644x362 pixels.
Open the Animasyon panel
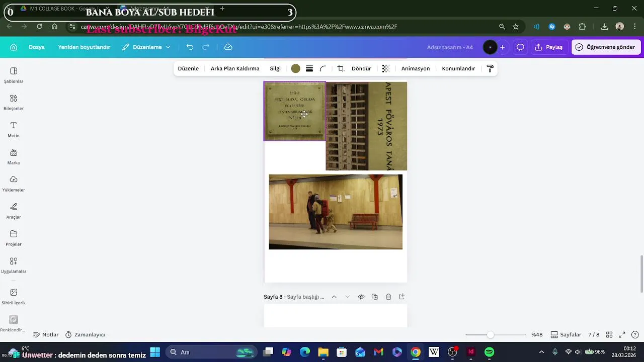416,68
